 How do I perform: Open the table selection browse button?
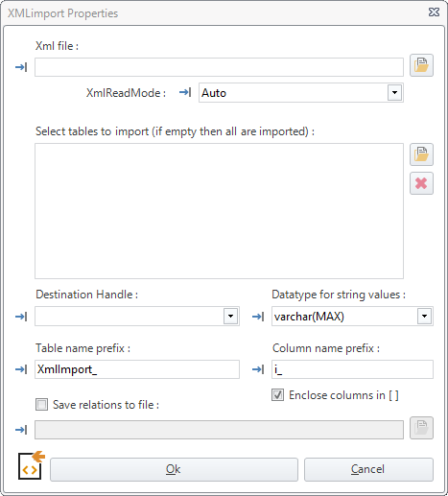pos(421,154)
